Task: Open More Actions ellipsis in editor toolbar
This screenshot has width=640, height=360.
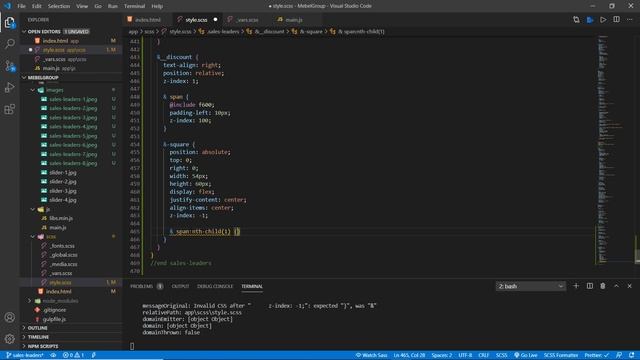Action: pyautogui.click(x=630, y=20)
